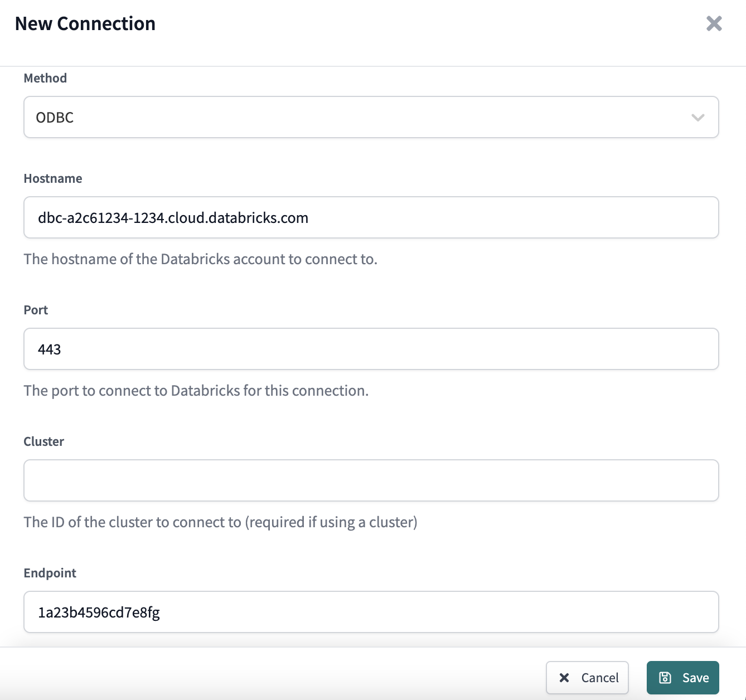Cancel the new connection
746x700 pixels.
(587, 678)
